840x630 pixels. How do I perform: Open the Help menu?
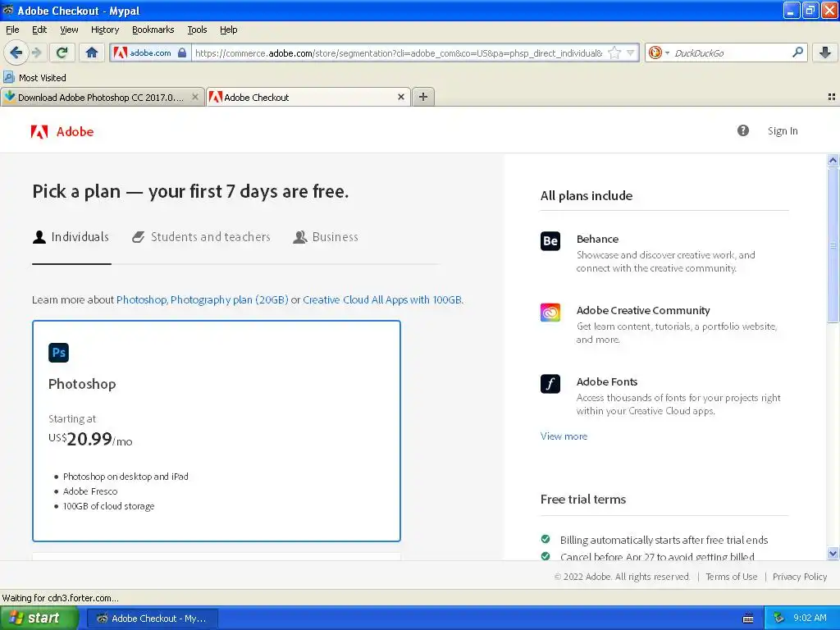(x=228, y=30)
